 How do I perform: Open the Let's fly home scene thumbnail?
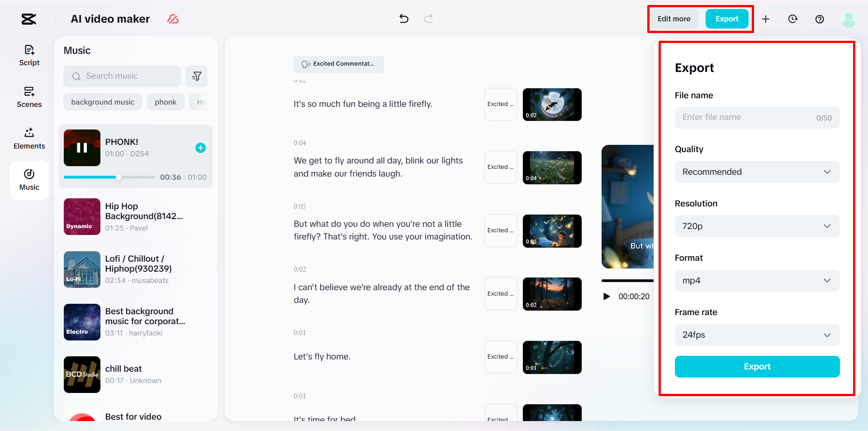(552, 357)
